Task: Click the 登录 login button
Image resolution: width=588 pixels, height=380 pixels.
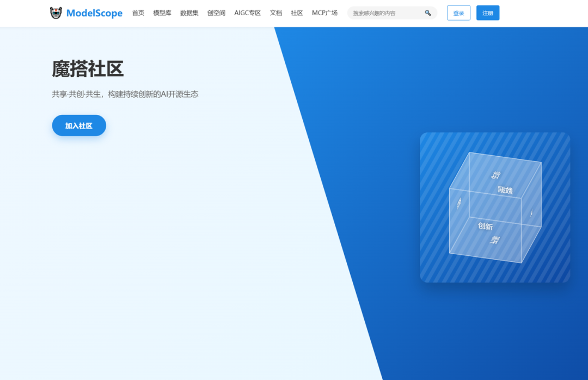Action: [x=458, y=13]
